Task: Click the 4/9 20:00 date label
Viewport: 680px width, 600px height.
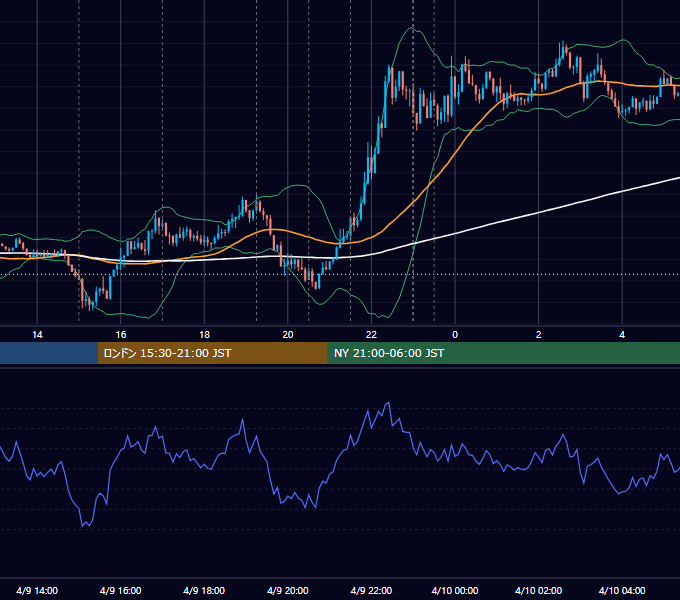Action: click(288, 590)
